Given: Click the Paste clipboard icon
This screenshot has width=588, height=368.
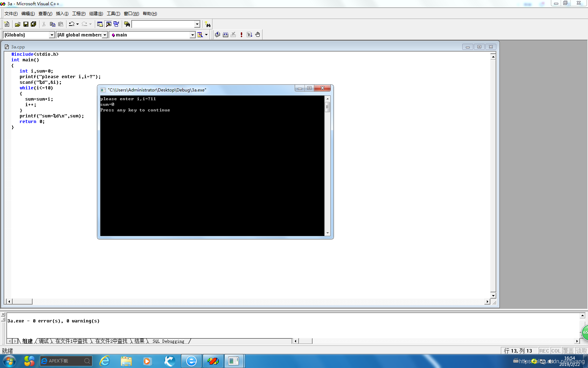Looking at the screenshot, I should pos(61,24).
